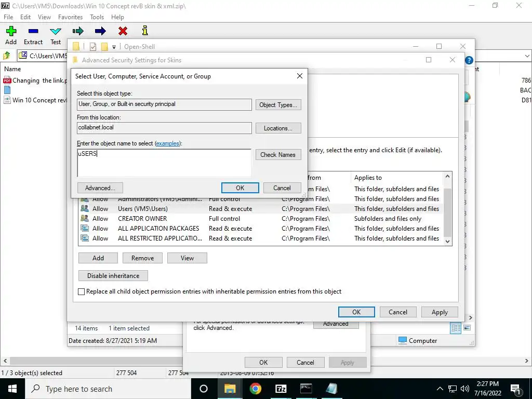Open File Explorer from the taskbar
This screenshot has width=532, height=399.
click(230, 389)
